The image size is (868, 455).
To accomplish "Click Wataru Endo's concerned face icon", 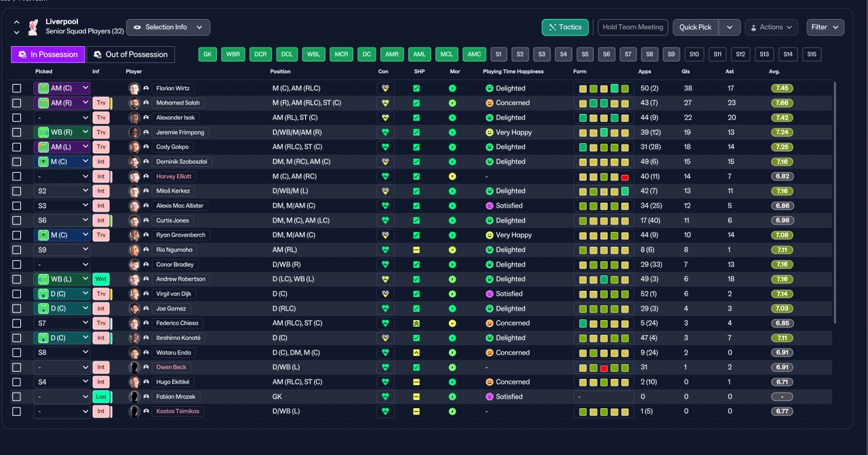I will [490, 353].
